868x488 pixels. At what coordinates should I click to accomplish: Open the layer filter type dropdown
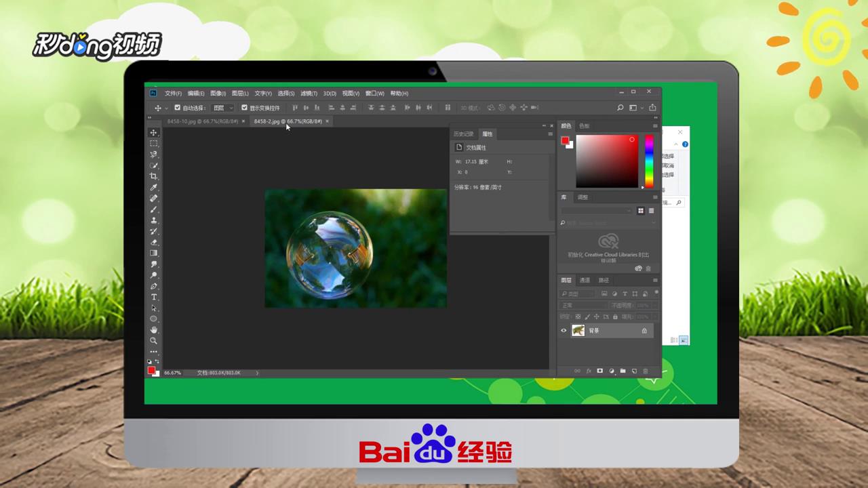[578, 293]
